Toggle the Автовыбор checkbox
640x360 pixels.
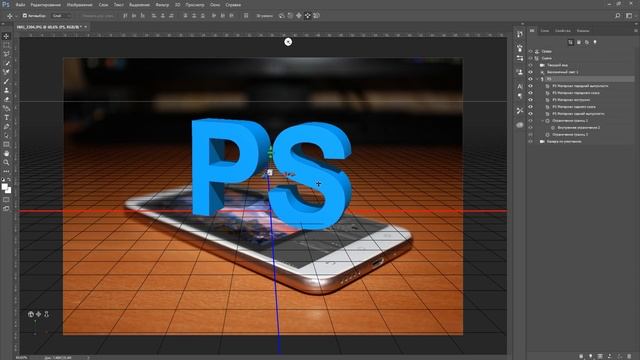pyautogui.click(x=25, y=16)
